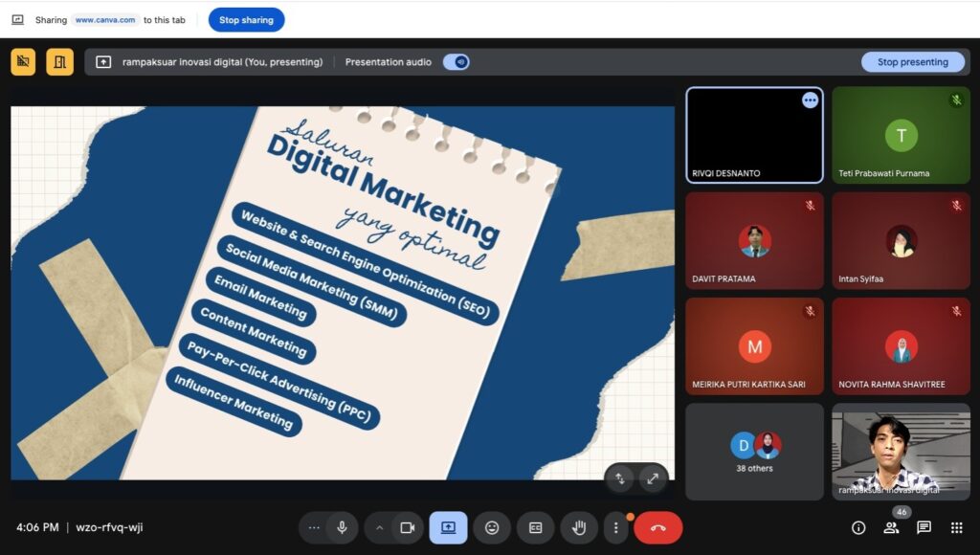Click the red leave call button
This screenshot has width=980, height=555.
pos(658,527)
